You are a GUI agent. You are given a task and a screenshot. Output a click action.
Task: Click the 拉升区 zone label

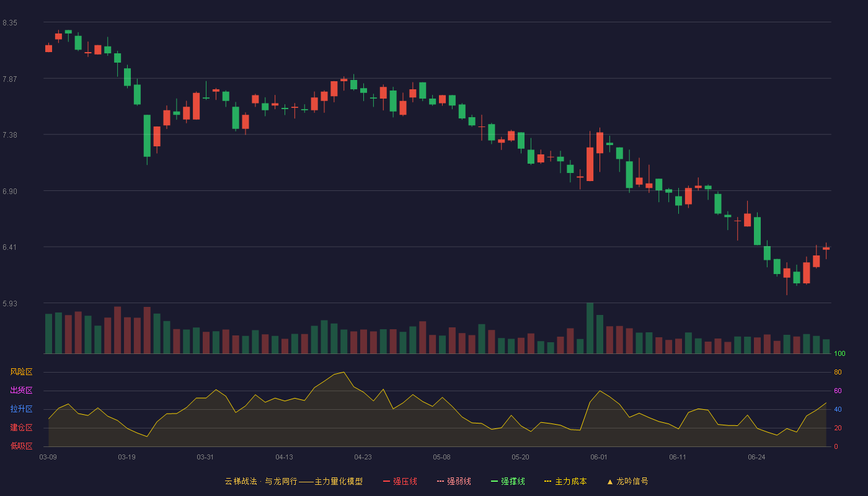point(21,409)
